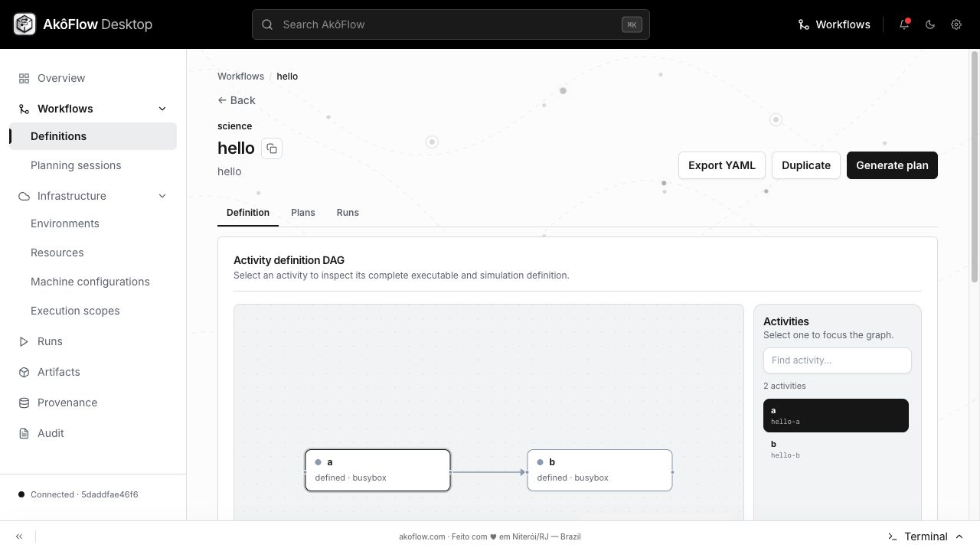
Task: Open Environments in the sidebar
Action: coord(93,223)
